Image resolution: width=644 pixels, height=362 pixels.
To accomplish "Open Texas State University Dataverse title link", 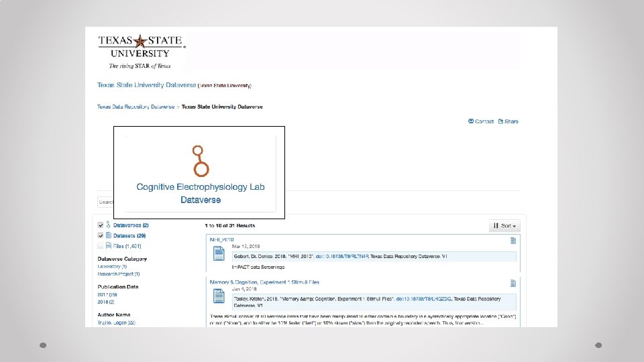I will 147,85.
